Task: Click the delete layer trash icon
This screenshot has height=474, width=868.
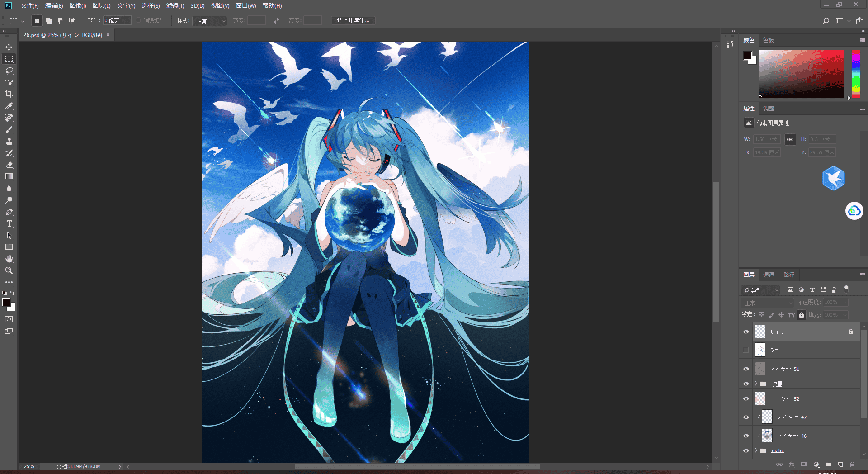Action: click(852, 465)
